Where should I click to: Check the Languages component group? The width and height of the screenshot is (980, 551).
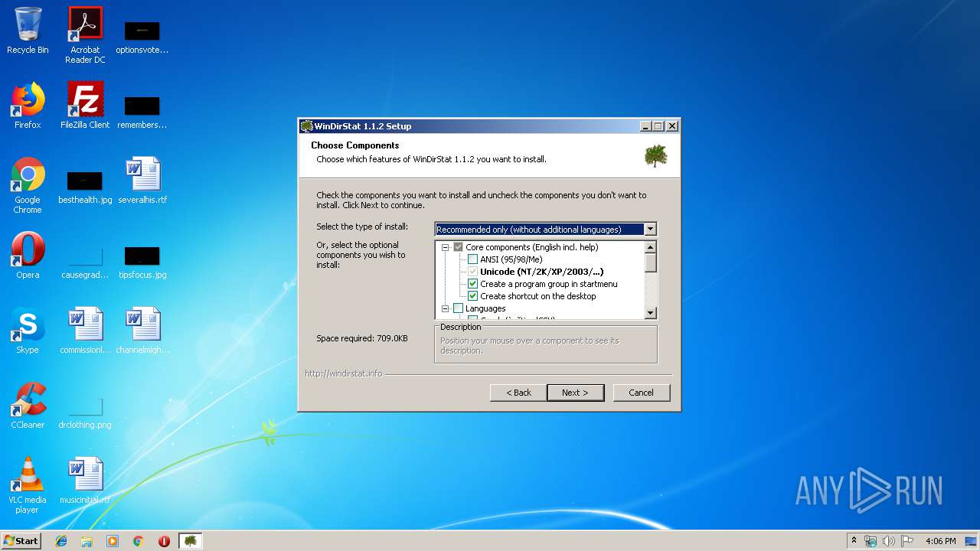tap(458, 308)
